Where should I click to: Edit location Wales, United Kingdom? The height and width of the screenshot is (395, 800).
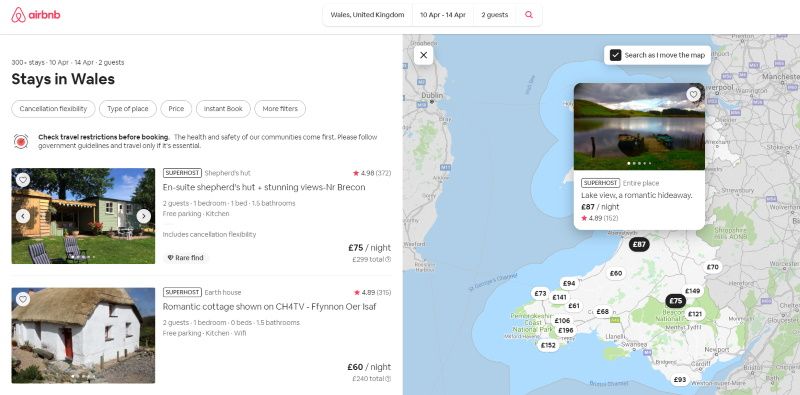[367, 15]
